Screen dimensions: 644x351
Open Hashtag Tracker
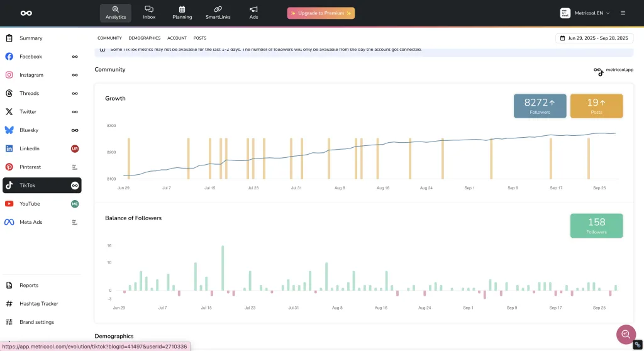(x=38, y=304)
